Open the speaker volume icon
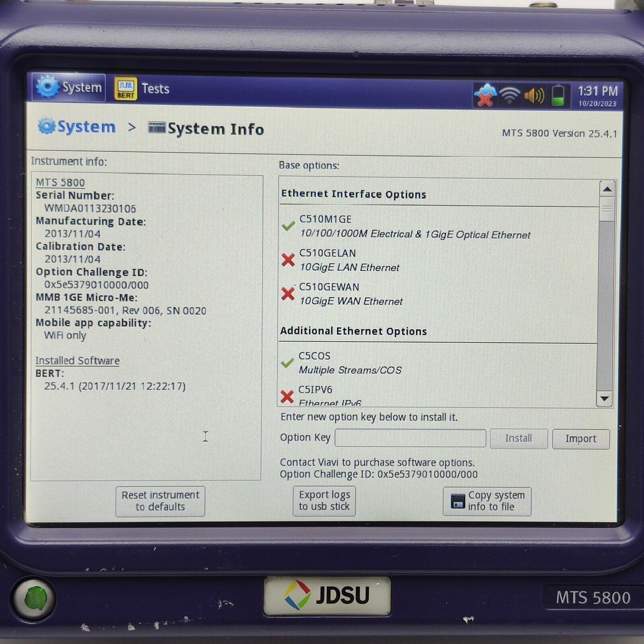644x644 pixels. click(x=534, y=95)
